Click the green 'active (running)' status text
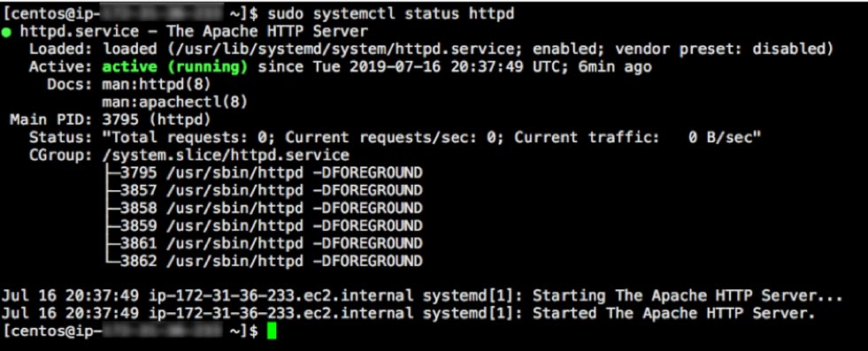This screenshot has width=868, height=351. 175,67
